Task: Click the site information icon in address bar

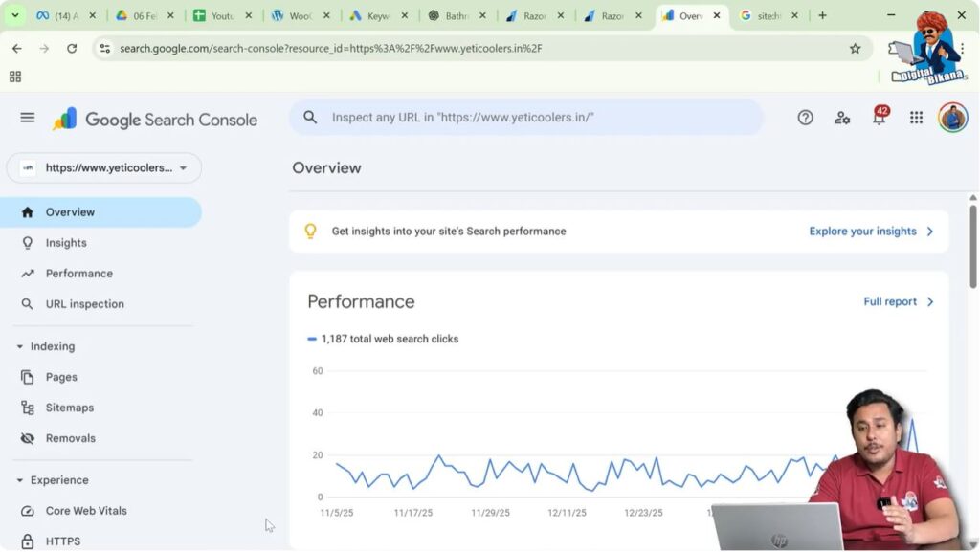Action: tap(105, 48)
